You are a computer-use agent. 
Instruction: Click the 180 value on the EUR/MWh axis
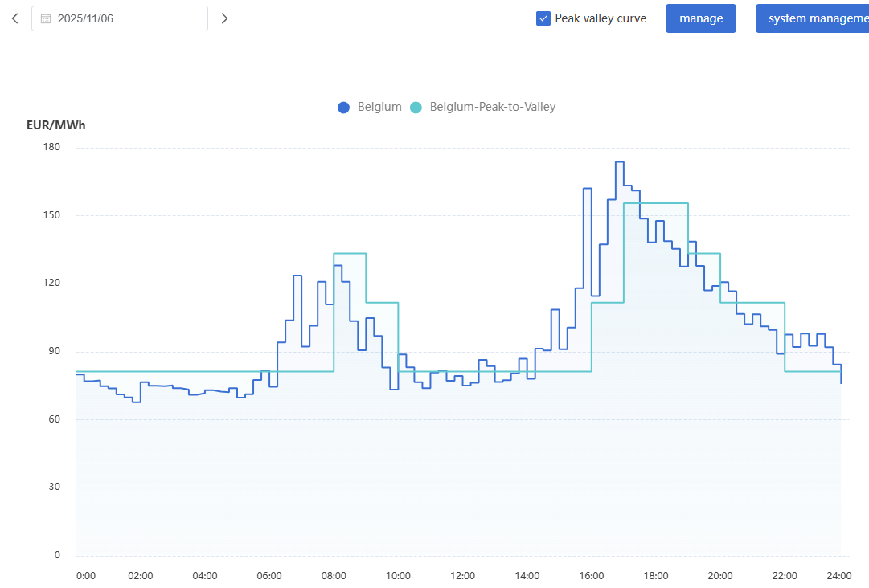click(x=51, y=146)
